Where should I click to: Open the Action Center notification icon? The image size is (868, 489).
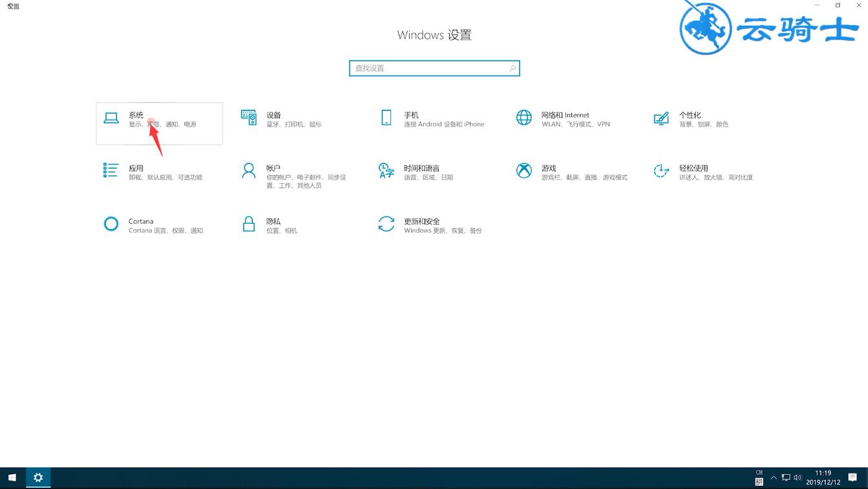pos(852,478)
